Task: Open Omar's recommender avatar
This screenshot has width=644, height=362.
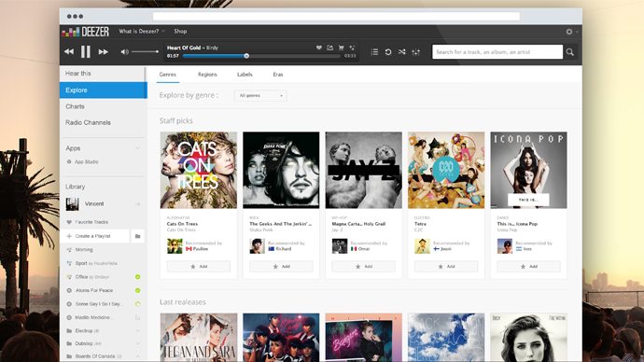Action: pos(340,246)
